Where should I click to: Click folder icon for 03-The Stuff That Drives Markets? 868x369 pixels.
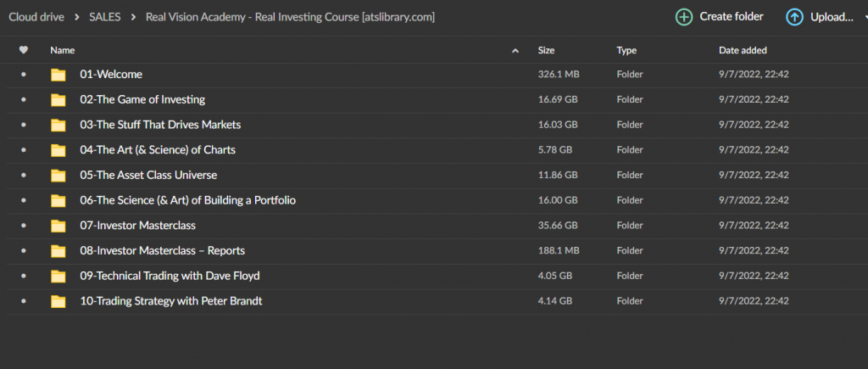pyautogui.click(x=58, y=126)
